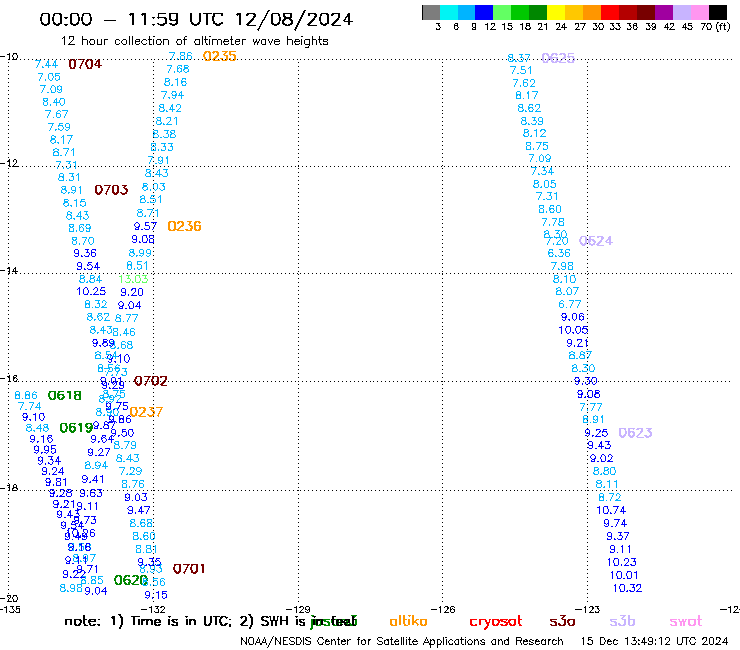The height and width of the screenshot is (650, 740).
Task: Click the s3a satellite legend label
Action: click(x=562, y=621)
